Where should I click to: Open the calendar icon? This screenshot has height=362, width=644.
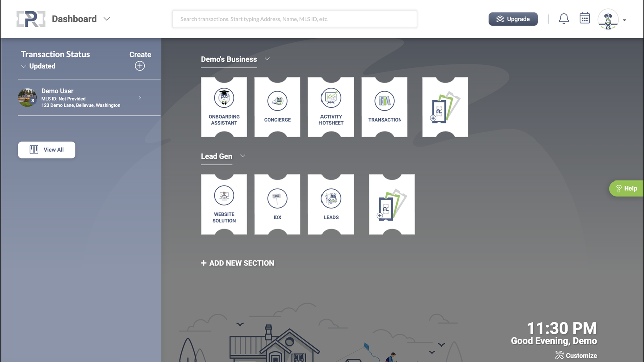click(x=585, y=18)
